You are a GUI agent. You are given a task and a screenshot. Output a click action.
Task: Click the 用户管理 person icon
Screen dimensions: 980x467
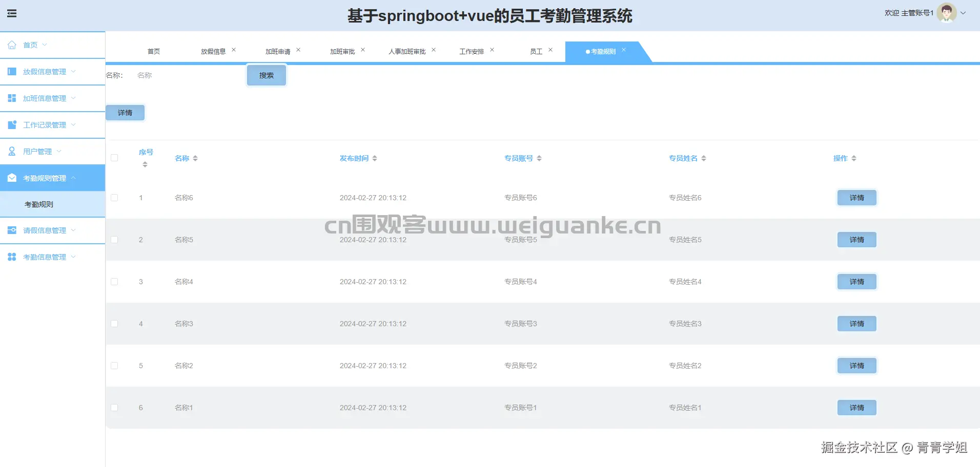pos(12,152)
